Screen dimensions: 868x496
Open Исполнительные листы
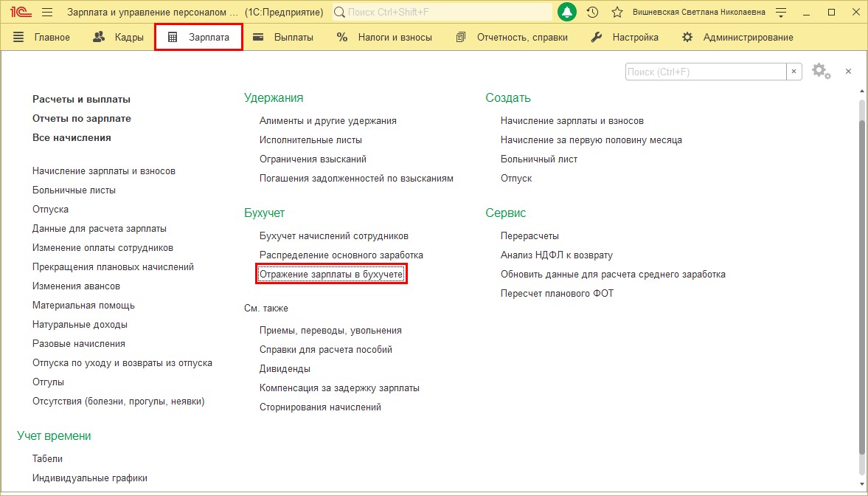pos(310,140)
